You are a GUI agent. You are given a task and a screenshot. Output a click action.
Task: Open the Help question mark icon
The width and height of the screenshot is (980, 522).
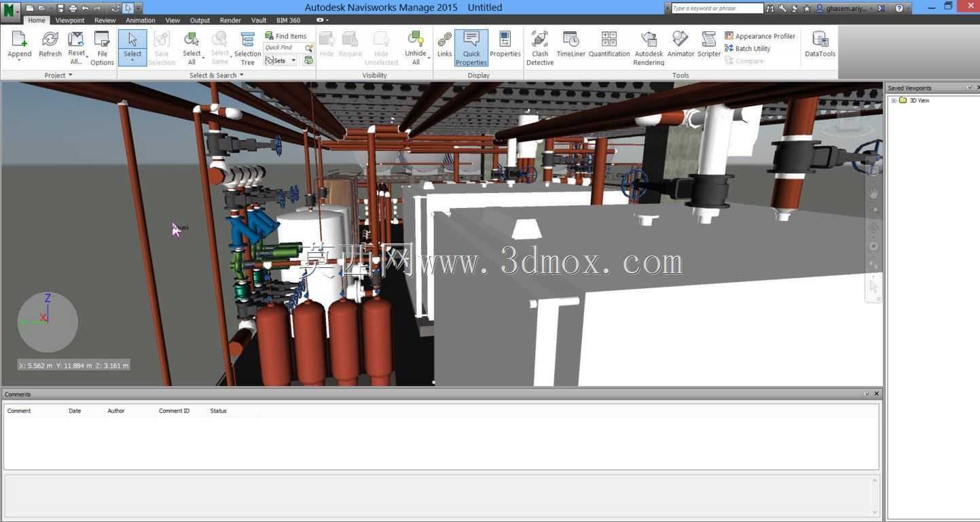(899, 8)
